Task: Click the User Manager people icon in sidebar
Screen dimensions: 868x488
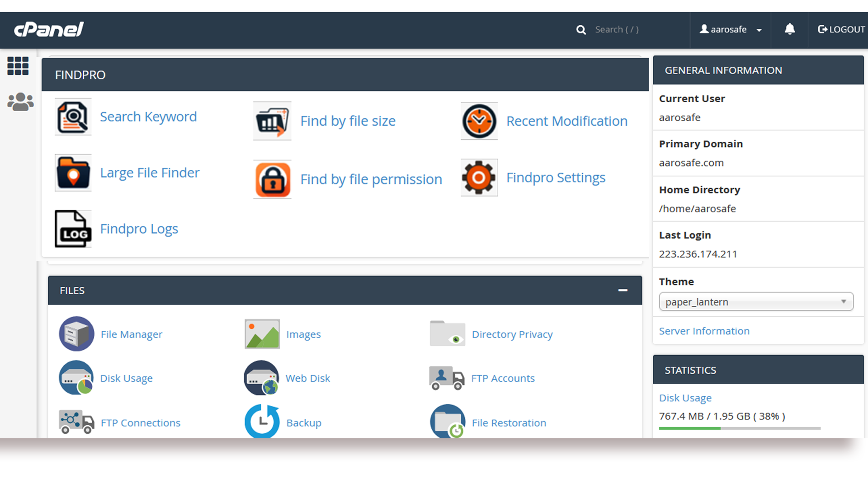Action: [x=20, y=102]
